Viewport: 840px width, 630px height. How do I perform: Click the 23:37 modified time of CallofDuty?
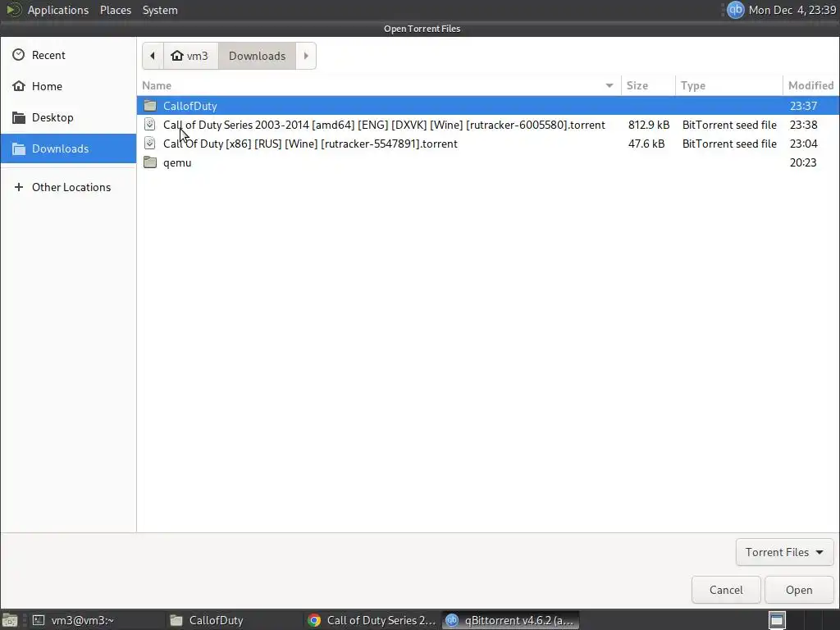coord(803,106)
